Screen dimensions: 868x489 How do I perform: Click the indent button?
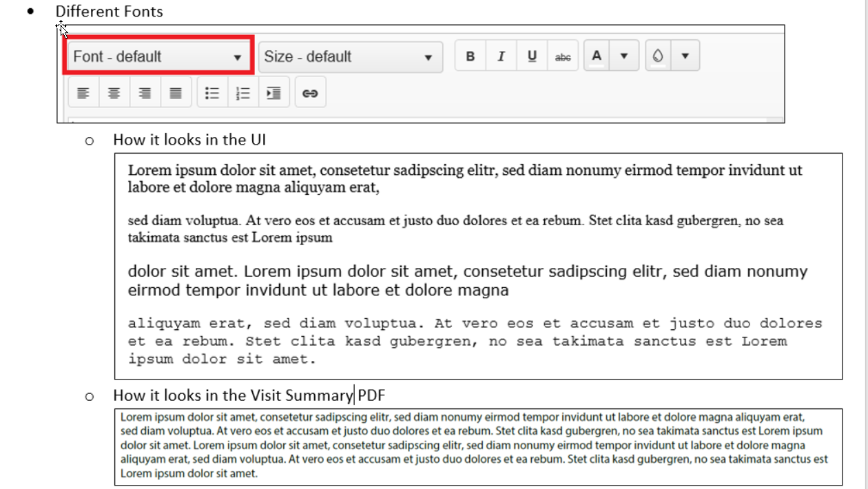pyautogui.click(x=273, y=93)
